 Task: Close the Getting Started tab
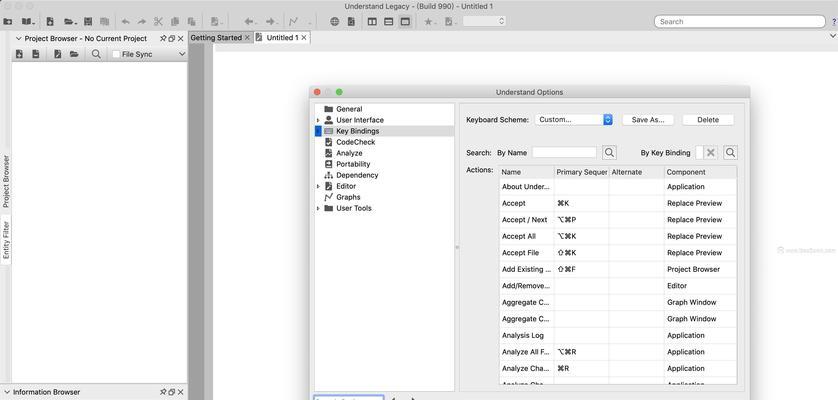[x=247, y=38]
